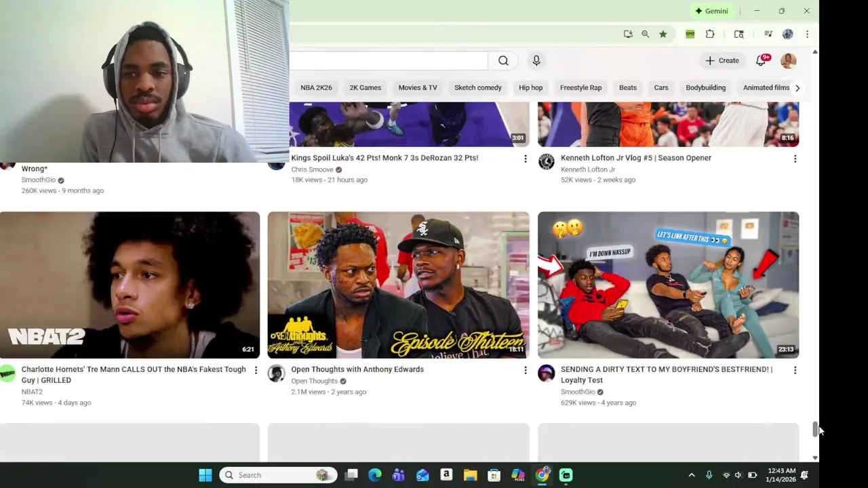Play Open Thoughts Episode Thirteen thumbnail
The image size is (868, 488).
[x=398, y=285]
